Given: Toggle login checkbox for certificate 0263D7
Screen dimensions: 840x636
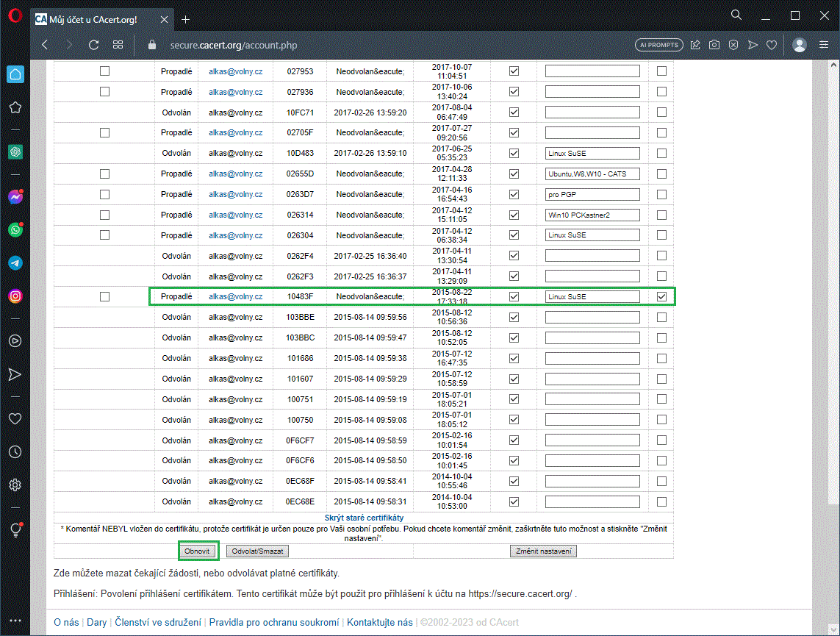Looking at the screenshot, I should (514, 195).
